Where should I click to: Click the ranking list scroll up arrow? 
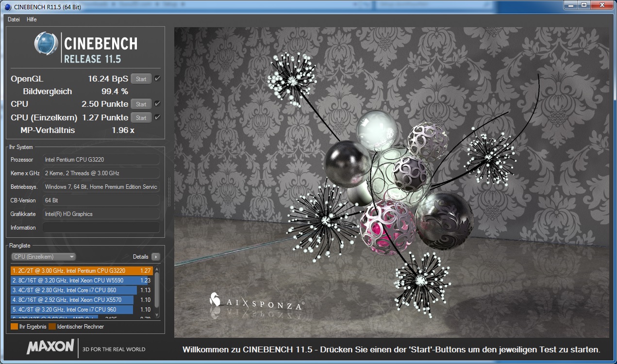157,269
